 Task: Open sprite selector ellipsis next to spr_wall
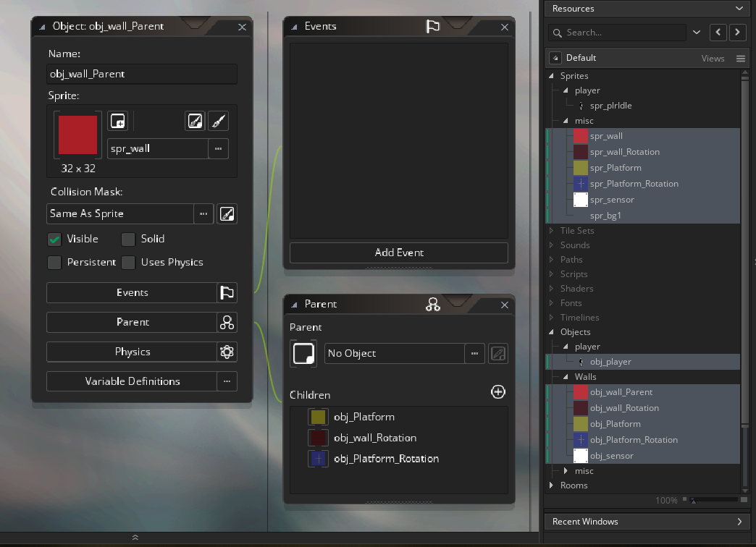219,148
